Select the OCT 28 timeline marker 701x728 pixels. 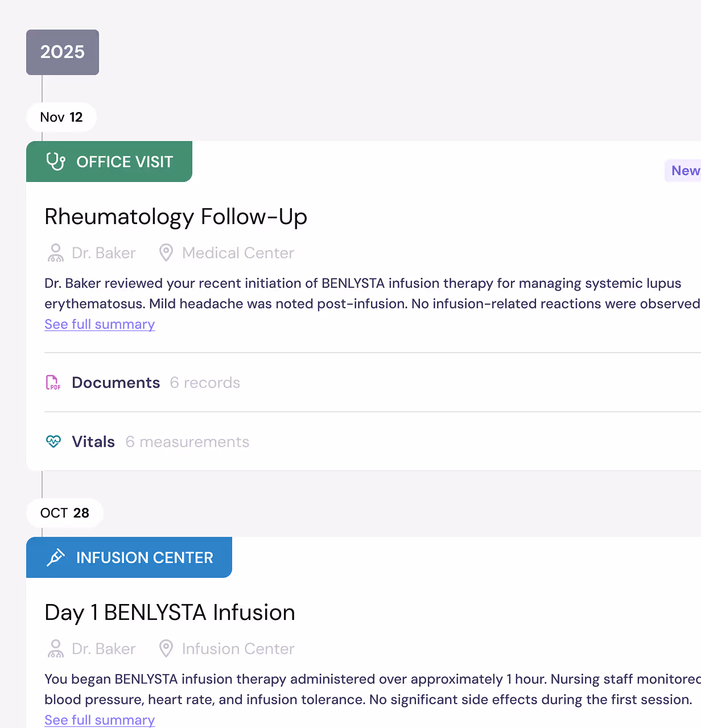point(64,512)
